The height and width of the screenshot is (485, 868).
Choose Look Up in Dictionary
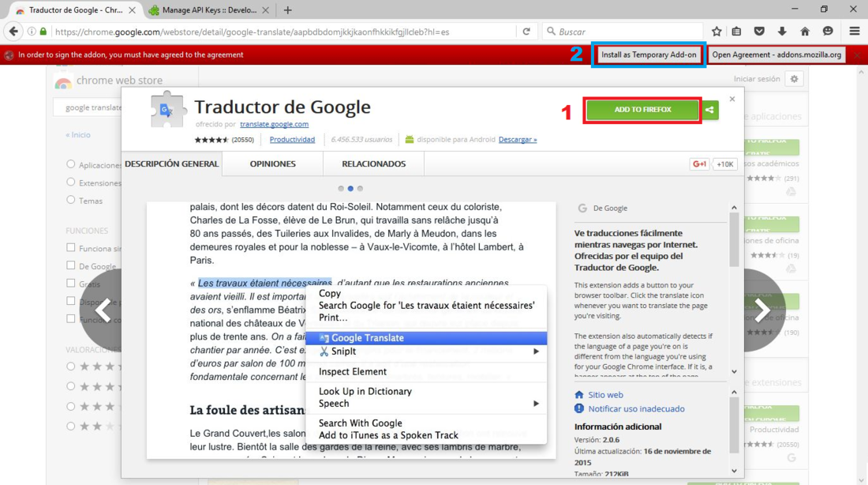pyautogui.click(x=365, y=391)
